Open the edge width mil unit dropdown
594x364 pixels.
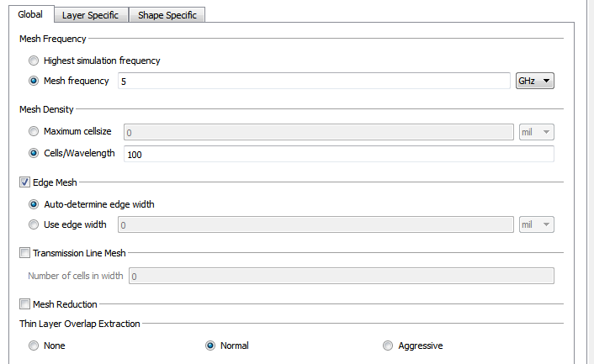536,224
